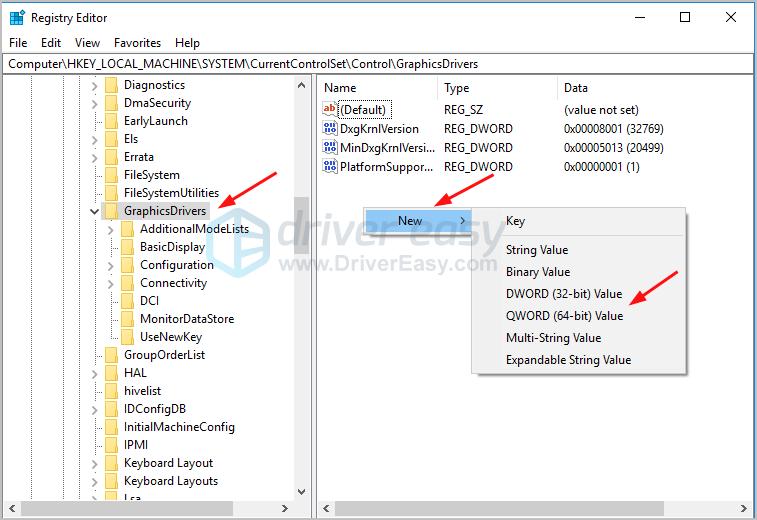The width and height of the screenshot is (757, 520).
Task: Open the Edit menu
Action: (x=51, y=43)
